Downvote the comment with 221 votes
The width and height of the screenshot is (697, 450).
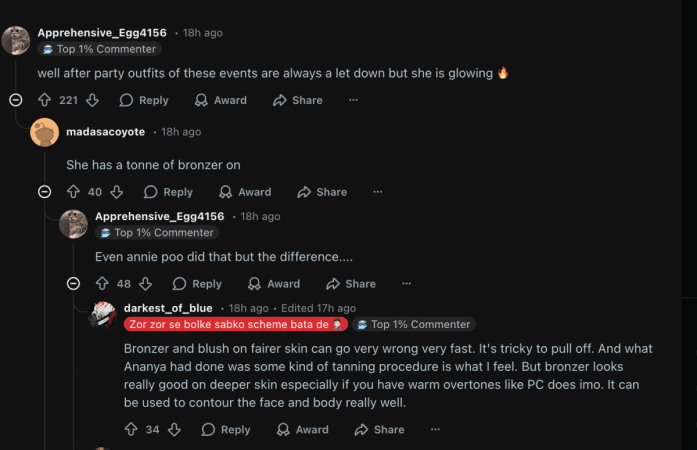[x=92, y=100]
